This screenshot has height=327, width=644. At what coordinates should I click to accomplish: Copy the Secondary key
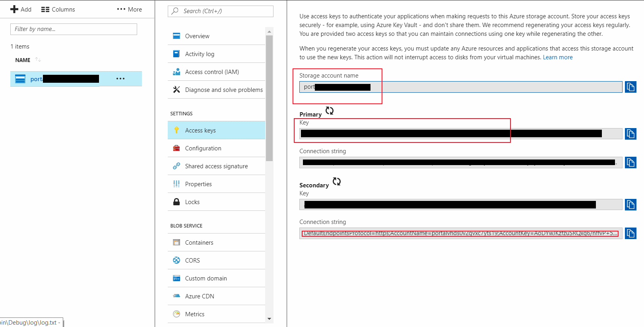click(630, 204)
